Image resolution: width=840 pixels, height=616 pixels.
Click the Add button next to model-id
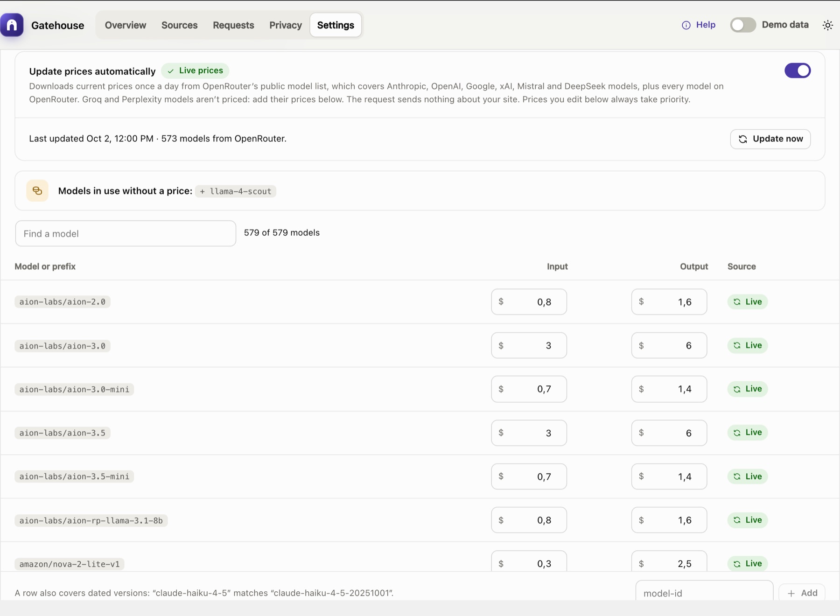[x=802, y=593]
